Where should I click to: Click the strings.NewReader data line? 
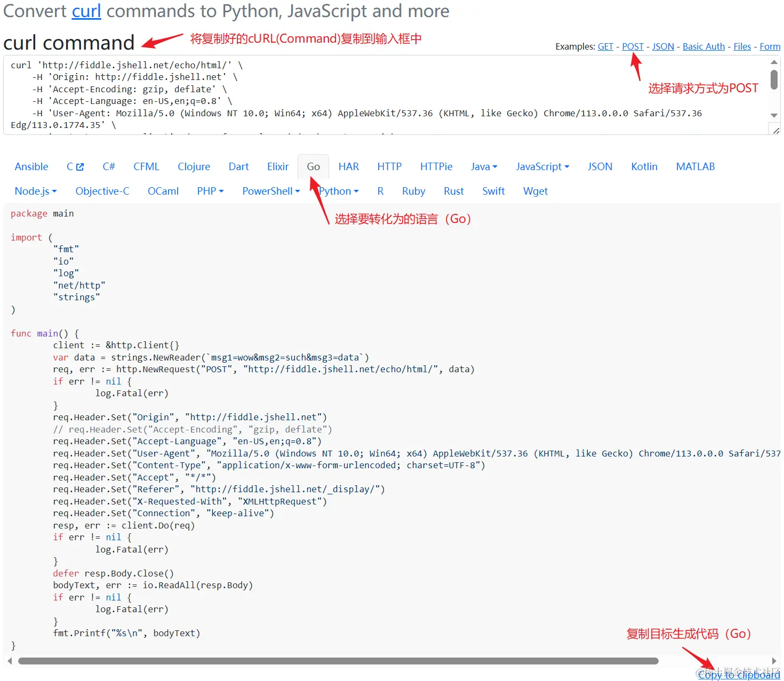211,358
